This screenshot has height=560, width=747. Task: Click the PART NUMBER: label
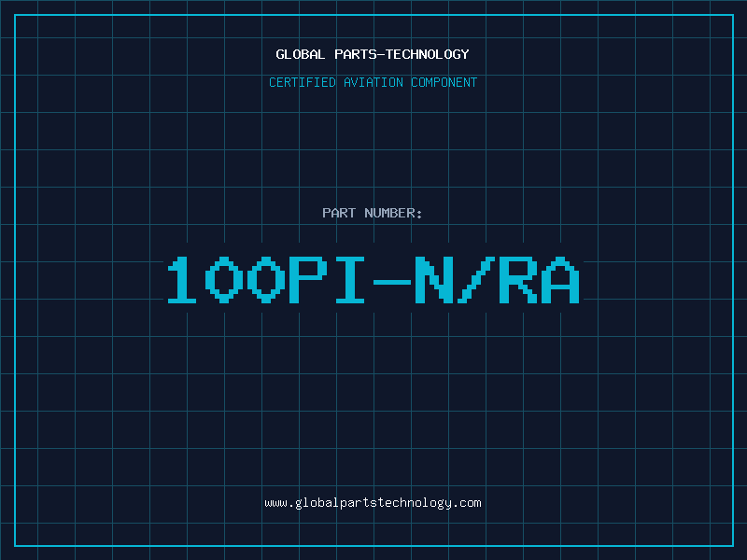coord(373,213)
